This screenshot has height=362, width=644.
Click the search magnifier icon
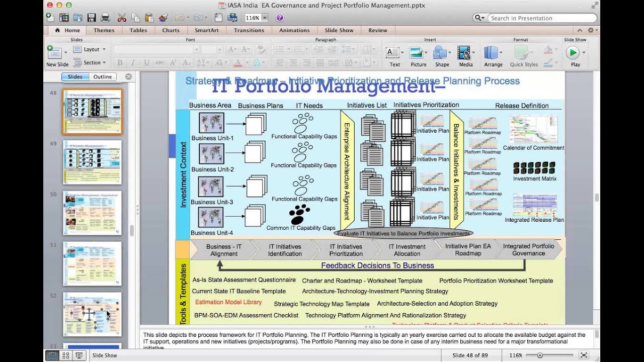(479, 18)
